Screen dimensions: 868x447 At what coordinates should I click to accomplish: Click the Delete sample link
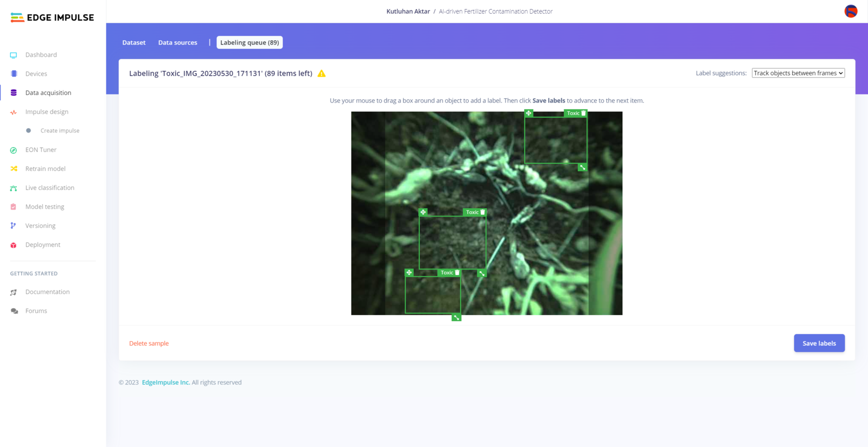149,343
